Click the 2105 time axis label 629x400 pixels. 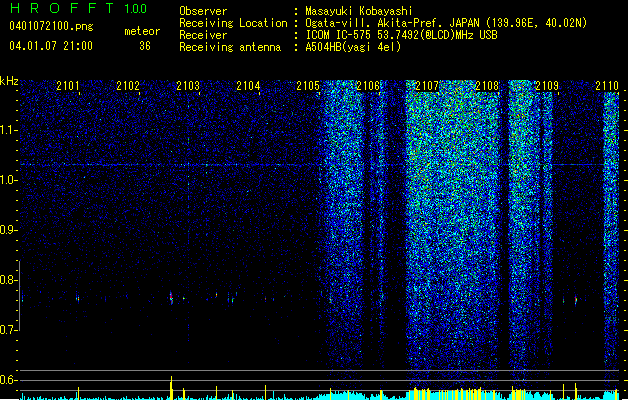point(308,86)
